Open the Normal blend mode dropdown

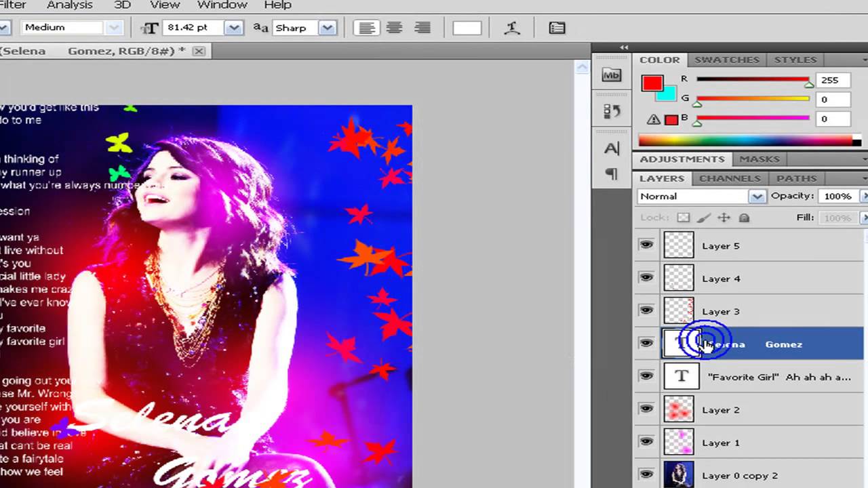pyautogui.click(x=757, y=196)
